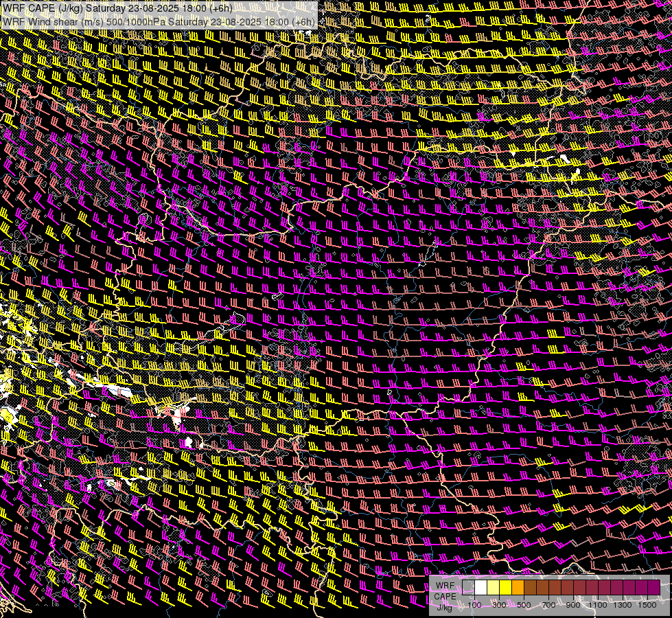
Task: Click the '500' legend tick label
Action: pyautogui.click(x=524, y=605)
